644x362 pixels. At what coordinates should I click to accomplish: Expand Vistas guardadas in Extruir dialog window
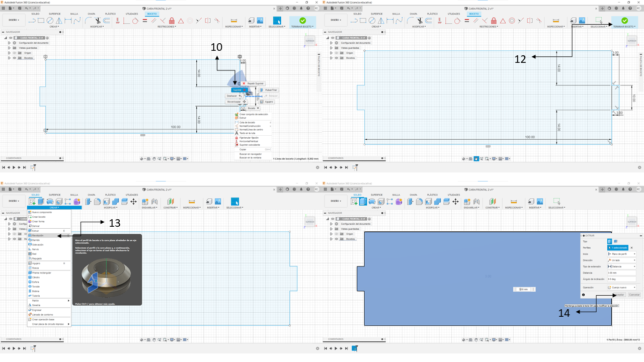331,229
